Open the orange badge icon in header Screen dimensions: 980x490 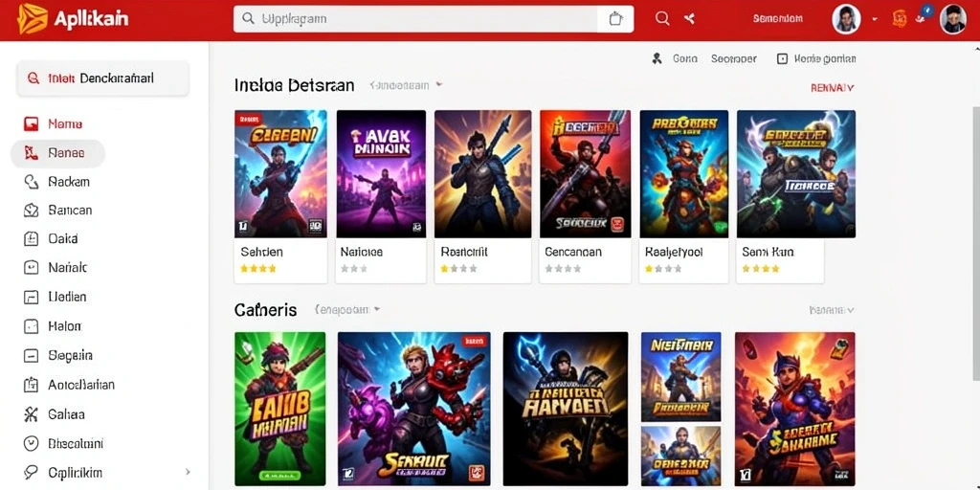[x=900, y=19]
